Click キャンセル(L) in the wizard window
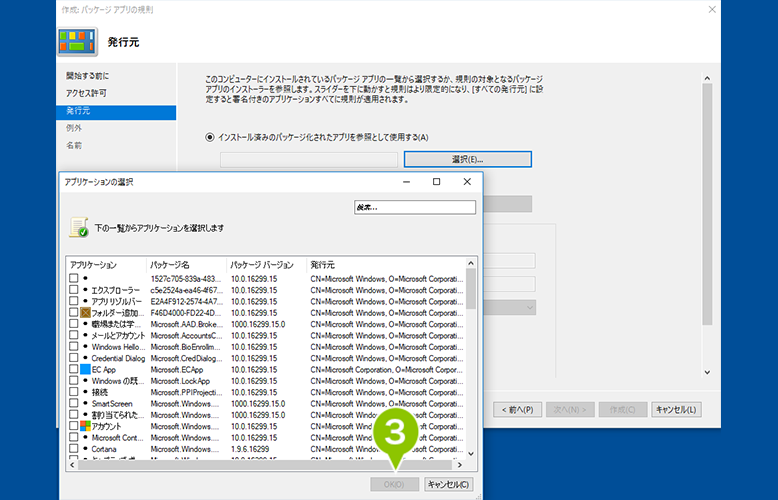Screen dimensions: 778x500 676,410
